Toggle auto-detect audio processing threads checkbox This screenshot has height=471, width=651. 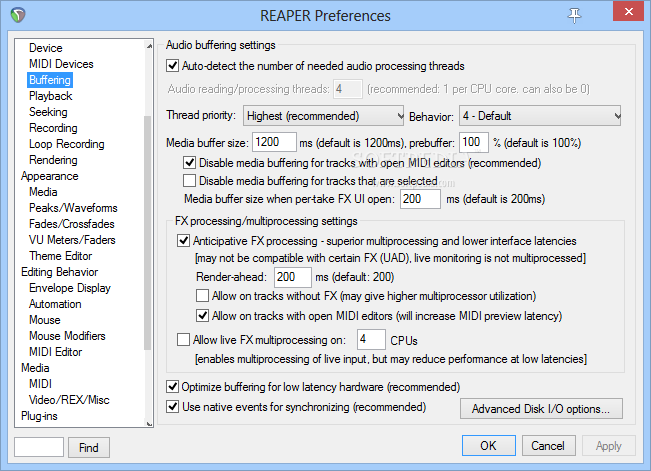point(172,66)
